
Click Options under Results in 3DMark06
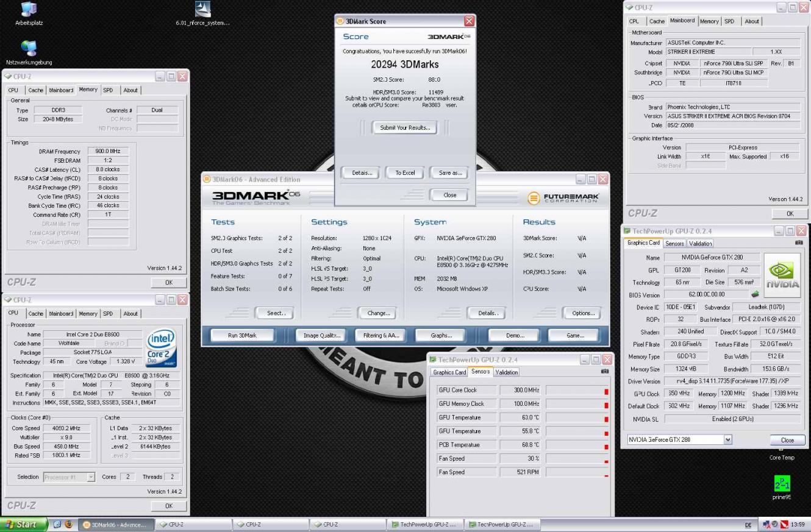tap(582, 313)
